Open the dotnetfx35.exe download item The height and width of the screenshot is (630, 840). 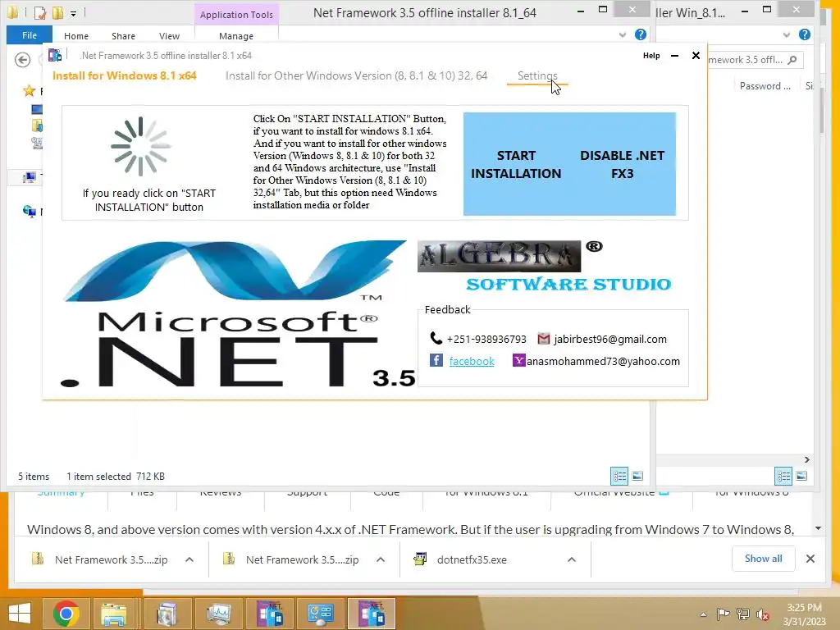[x=472, y=559]
